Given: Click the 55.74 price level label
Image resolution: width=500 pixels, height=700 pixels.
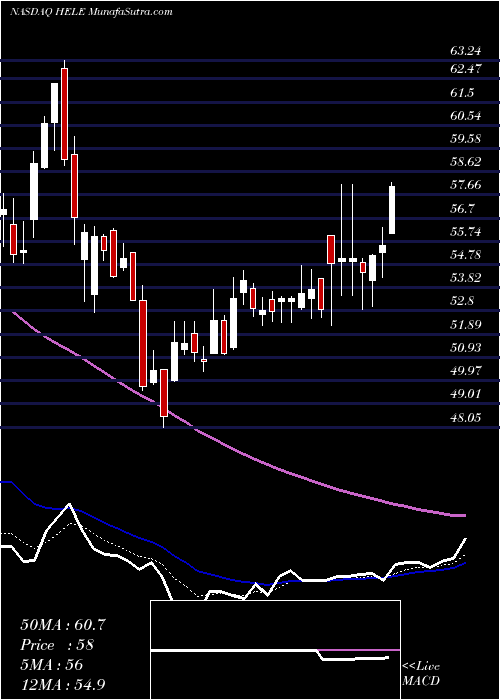Looking at the screenshot, I should (x=466, y=232).
